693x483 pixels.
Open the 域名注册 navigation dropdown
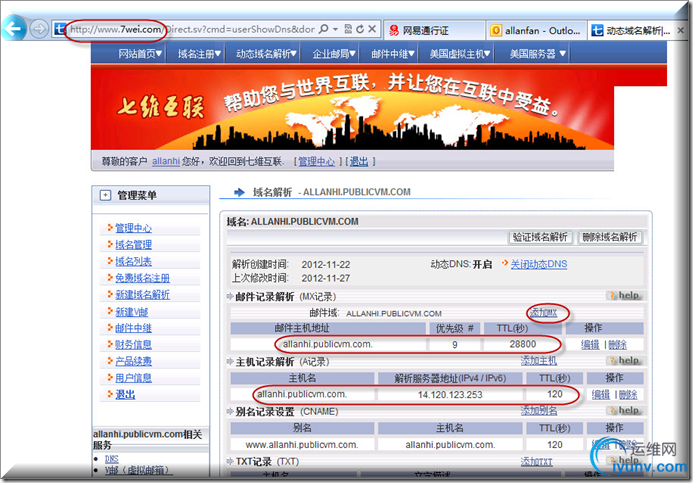[199, 54]
